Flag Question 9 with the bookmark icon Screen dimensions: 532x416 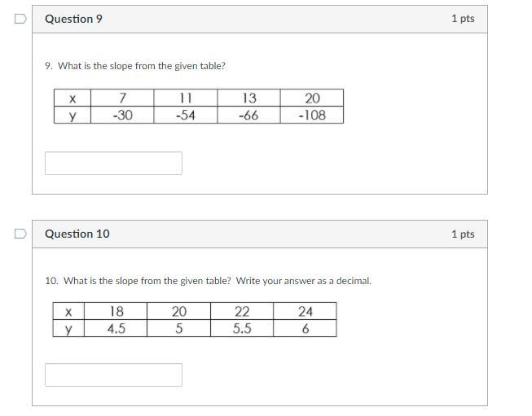[x=20, y=19]
